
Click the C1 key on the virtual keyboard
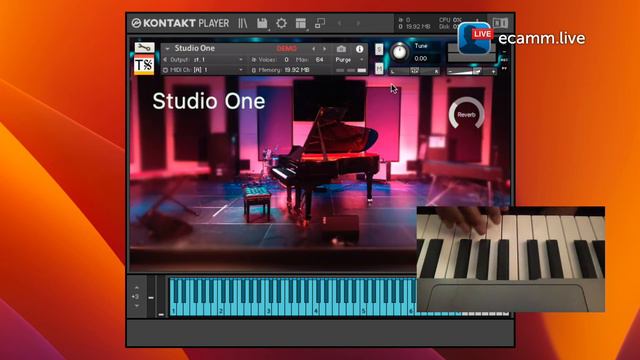[173, 310]
